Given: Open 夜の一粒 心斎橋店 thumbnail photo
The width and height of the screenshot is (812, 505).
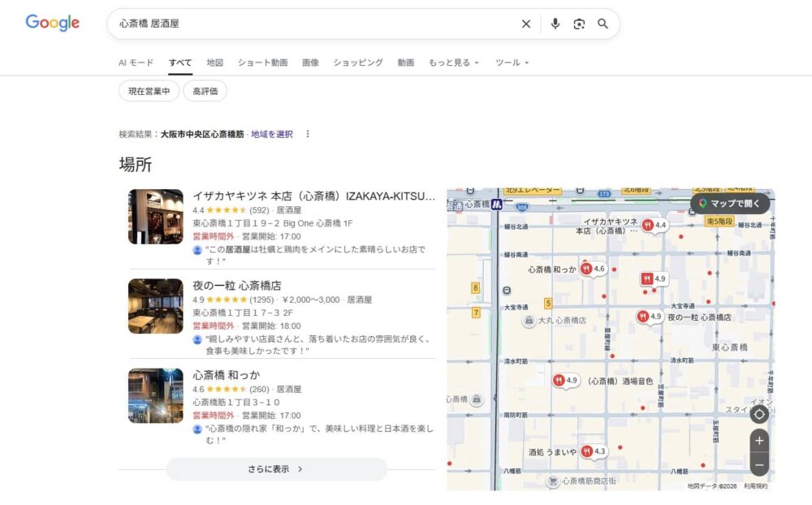Looking at the screenshot, I should coord(156,306).
